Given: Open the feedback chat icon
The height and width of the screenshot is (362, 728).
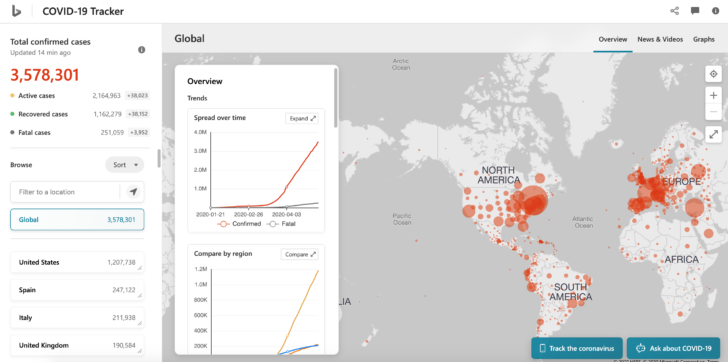Looking at the screenshot, I should (x=695, y=11).
